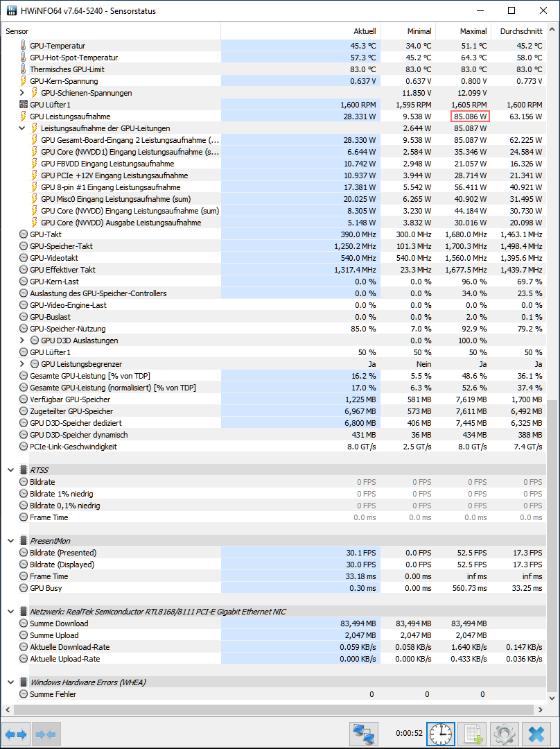Click chip icon next to RTSS header
This screenshot has height=749, width=560.
pos(23,470)
